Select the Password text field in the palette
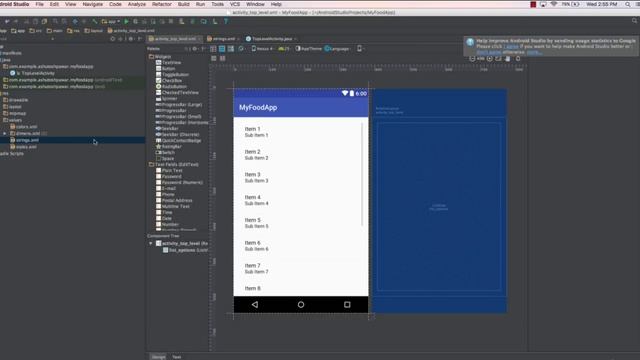The height and width of the screenshot is (360, 640). (169, 176)
